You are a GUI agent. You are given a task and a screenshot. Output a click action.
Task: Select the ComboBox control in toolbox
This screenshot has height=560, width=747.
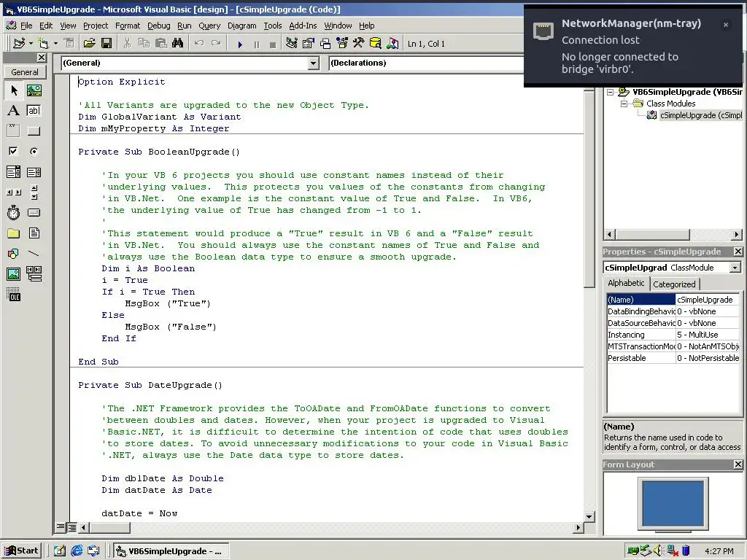coord(14,172)
